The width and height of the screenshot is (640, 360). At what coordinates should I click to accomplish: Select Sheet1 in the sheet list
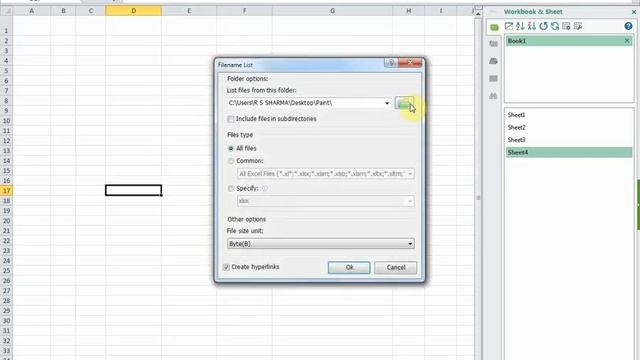(x=569, y=115)
